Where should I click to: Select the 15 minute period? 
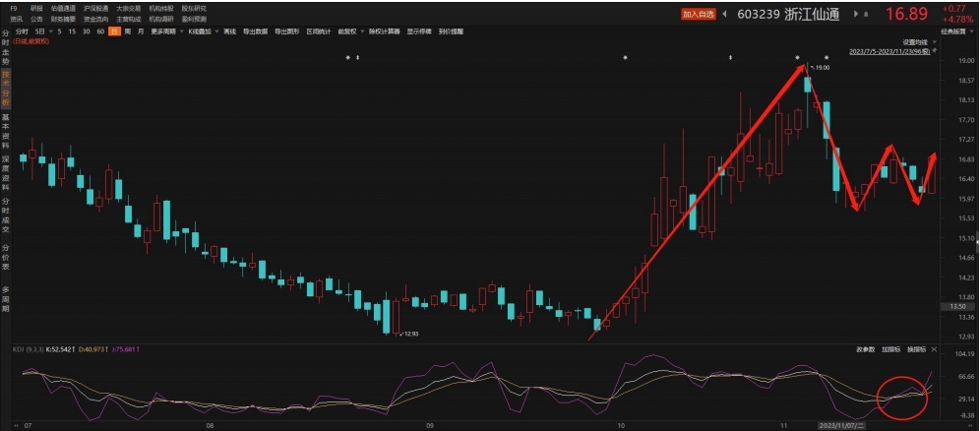[x=72, y=31]
